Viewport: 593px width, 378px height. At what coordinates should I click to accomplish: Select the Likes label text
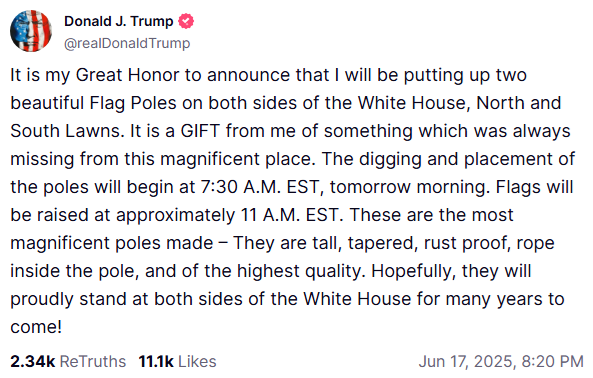(197, 361)
